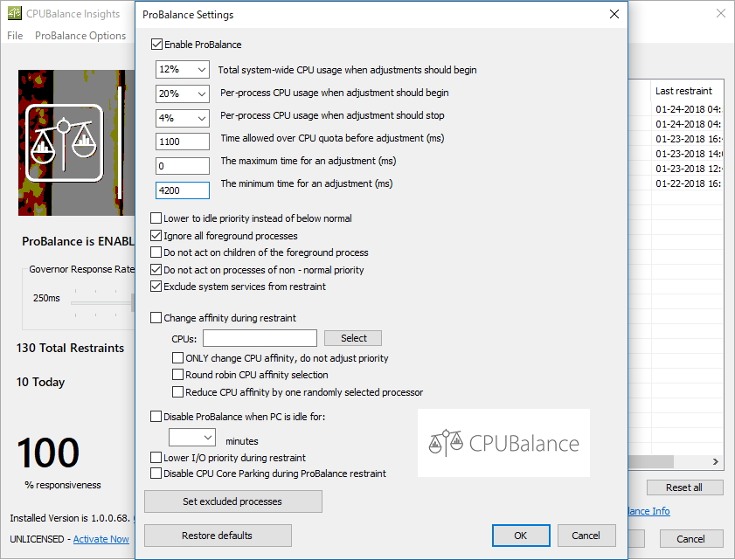Image resolution: width=735 pixels, height=560 pixels.
Task: Confirm settings with OK button
Action: click(x=521, y=536)
